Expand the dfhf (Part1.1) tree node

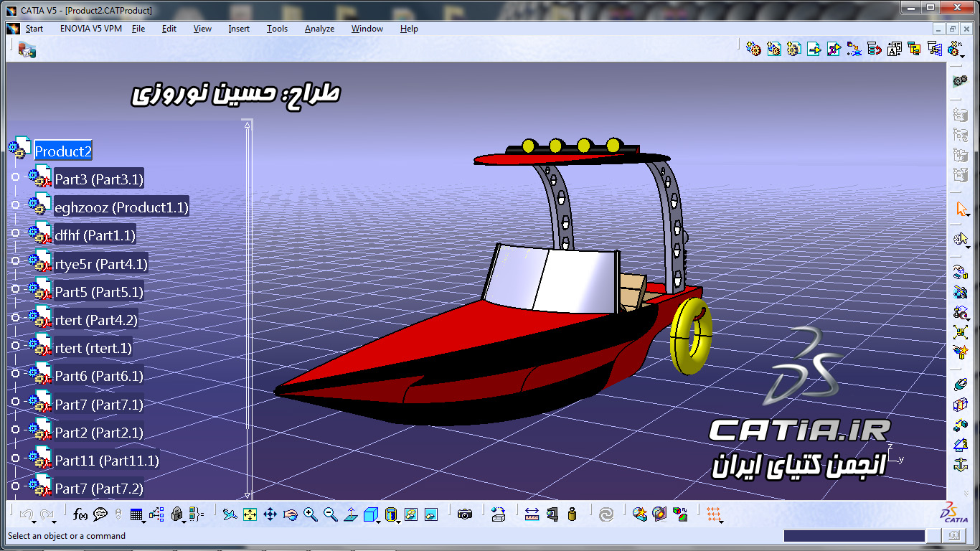pyautogui.click(x=15, y=232)
